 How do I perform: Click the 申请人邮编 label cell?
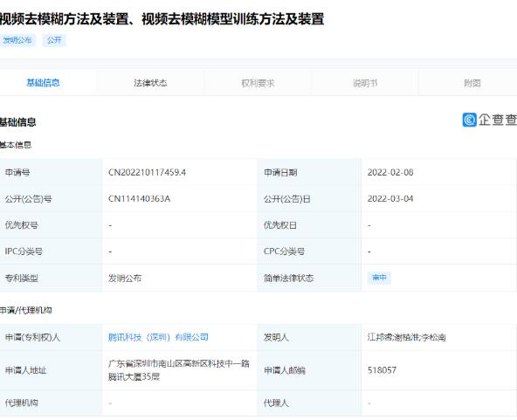click(309, 370)
